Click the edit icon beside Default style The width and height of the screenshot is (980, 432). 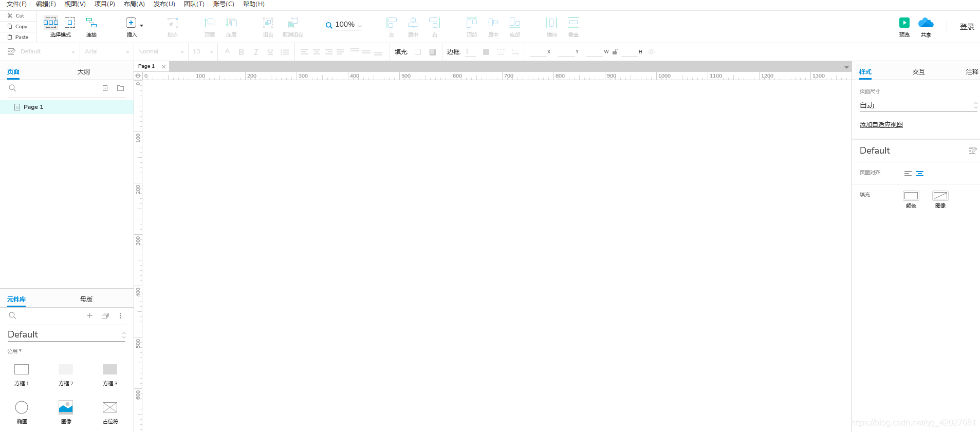tap(972, 151)
